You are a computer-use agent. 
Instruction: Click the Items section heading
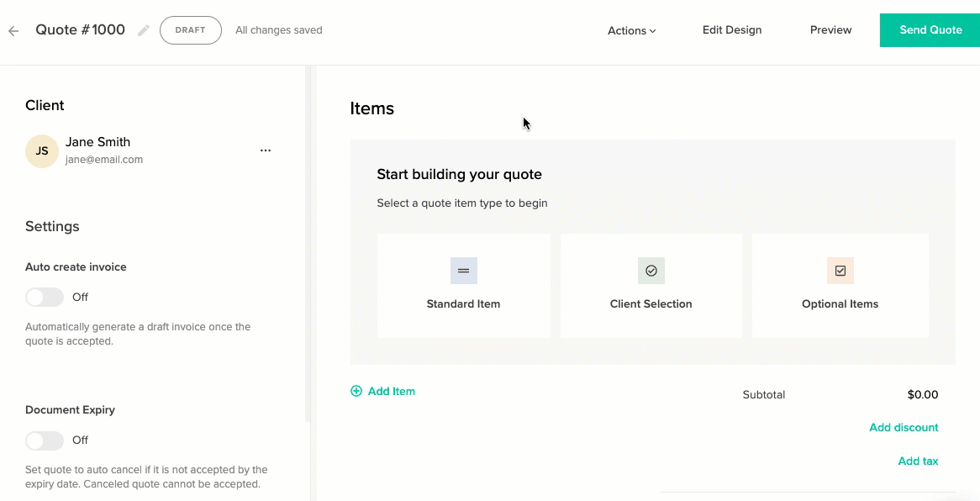point(371,108)
